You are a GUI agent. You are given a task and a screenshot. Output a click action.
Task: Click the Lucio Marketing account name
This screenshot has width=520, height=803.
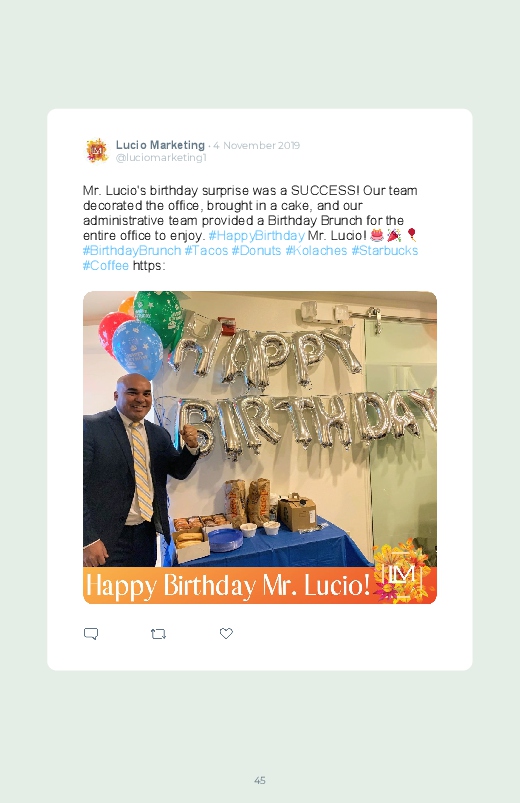tap(160, 145)
